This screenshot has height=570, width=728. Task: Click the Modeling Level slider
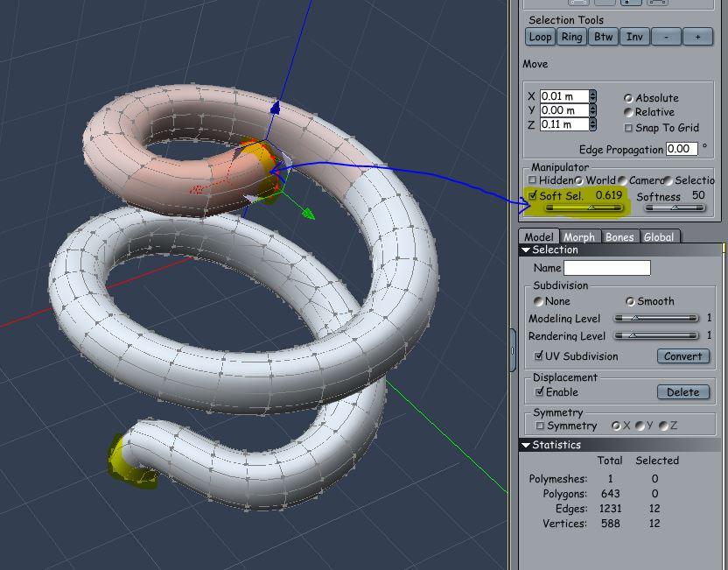656,318
